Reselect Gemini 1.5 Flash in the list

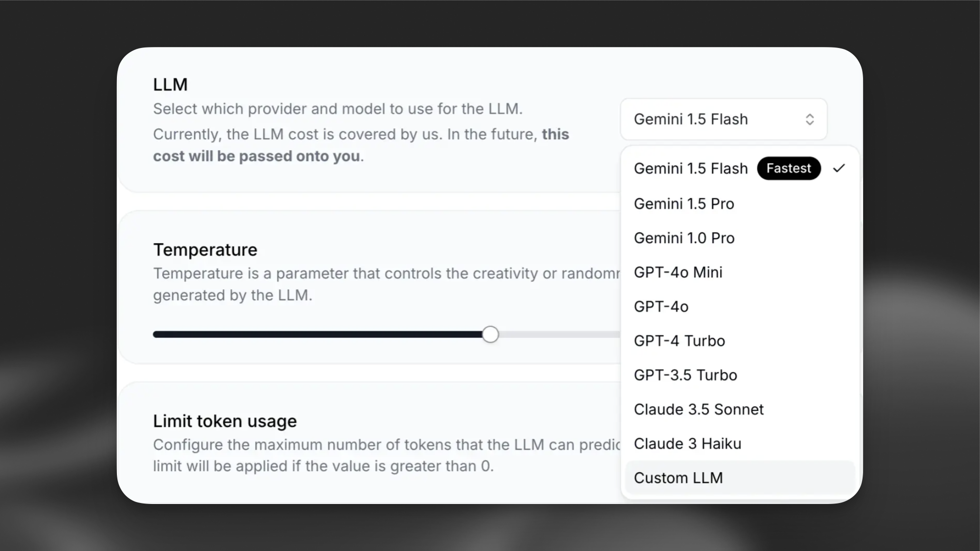[x=691, y=168]
